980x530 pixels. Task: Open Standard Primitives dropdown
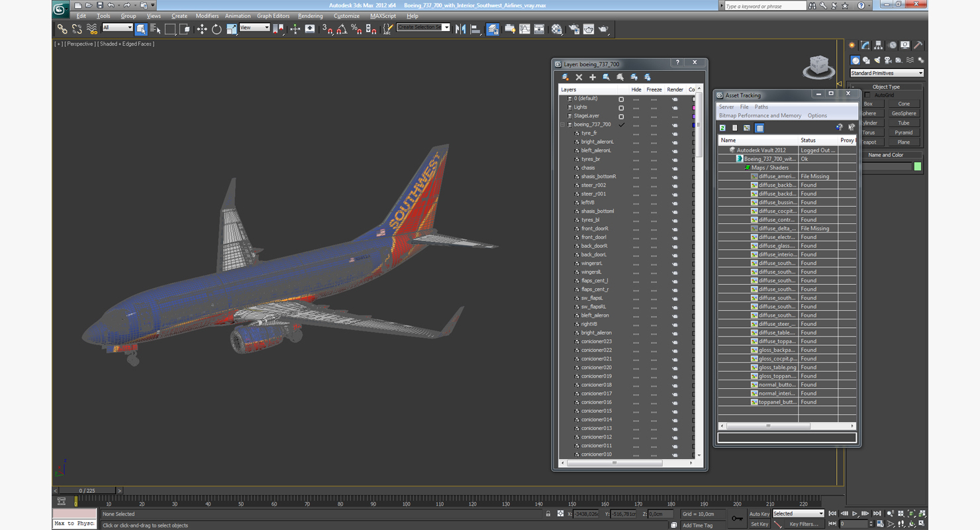(x=887, y=73)
